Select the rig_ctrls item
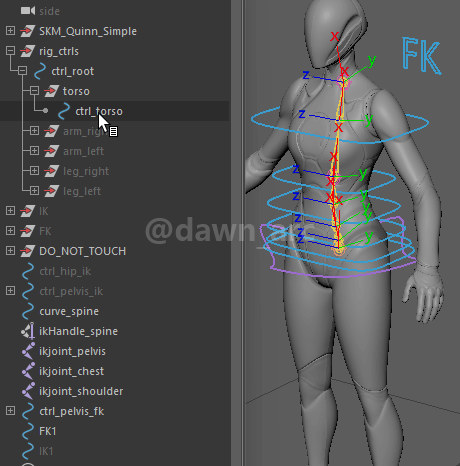The width and height of the screenshot is (460, 466). pos(59,51)
